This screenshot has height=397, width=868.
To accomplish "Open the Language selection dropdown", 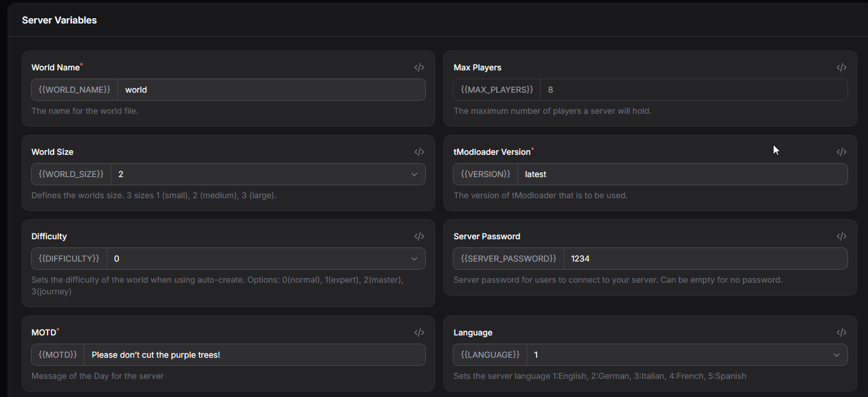I will pos(686,355).
